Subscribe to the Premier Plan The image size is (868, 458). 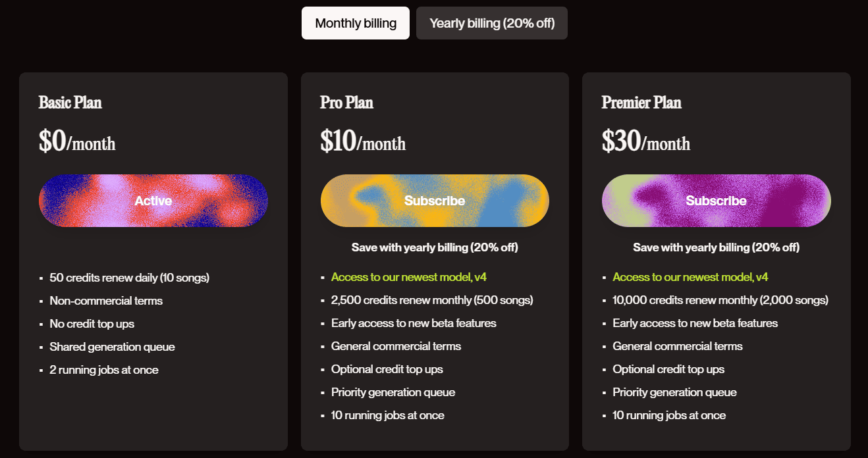click(716, 201)
